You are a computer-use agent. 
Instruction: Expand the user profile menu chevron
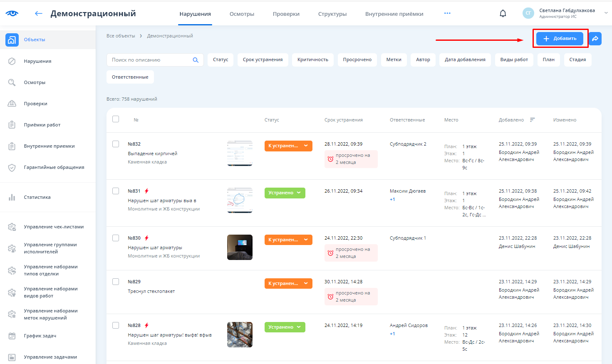coord(606,13)
